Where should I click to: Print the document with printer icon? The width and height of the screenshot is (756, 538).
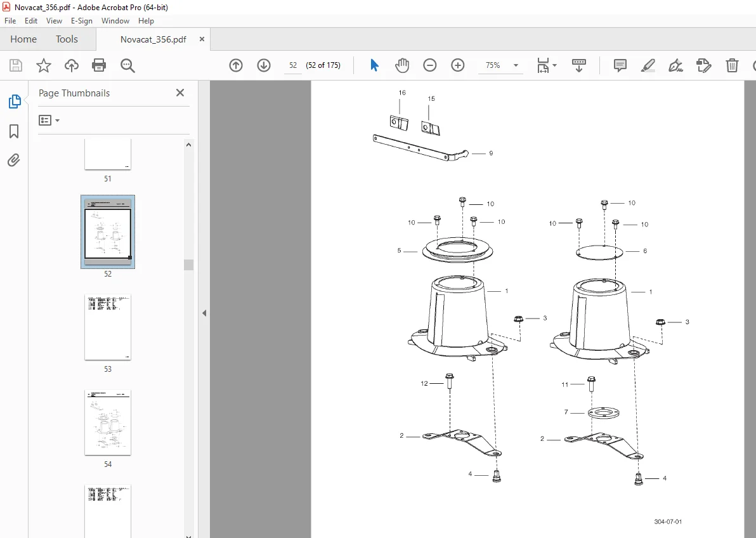99,65
